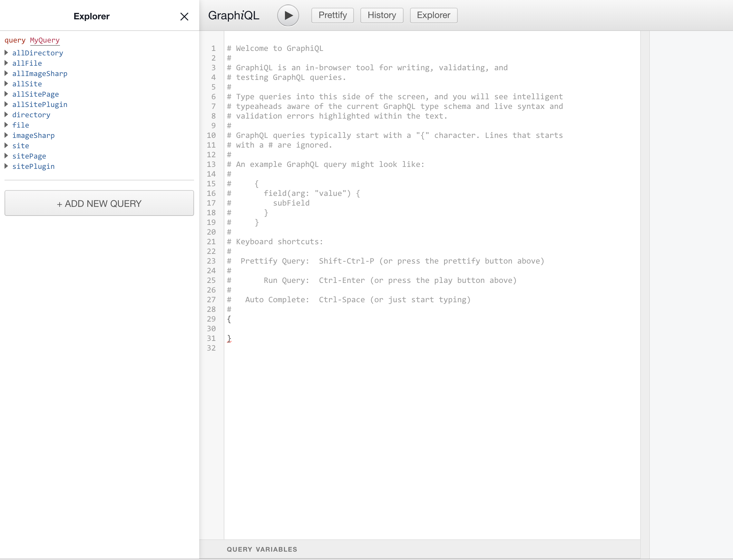Click the 'Prettify Query:' comment line
The width and height of the screenshot is (733, 560).
pyautogui.click(x=386, y=261)
